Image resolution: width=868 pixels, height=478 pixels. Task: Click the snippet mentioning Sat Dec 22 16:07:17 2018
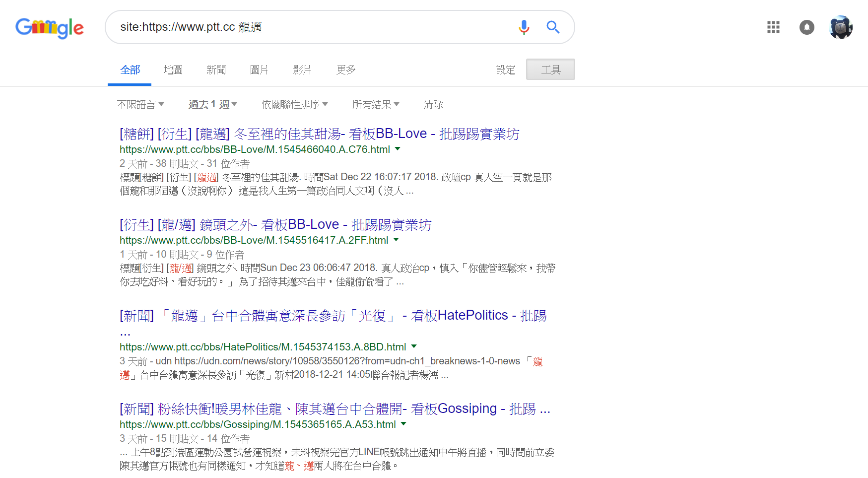[336, 184]
